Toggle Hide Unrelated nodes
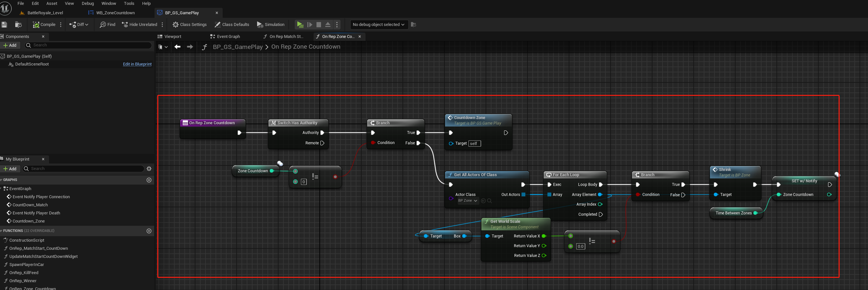The width and height of the screenshot is (868, 290). click(x=140, y=25)
